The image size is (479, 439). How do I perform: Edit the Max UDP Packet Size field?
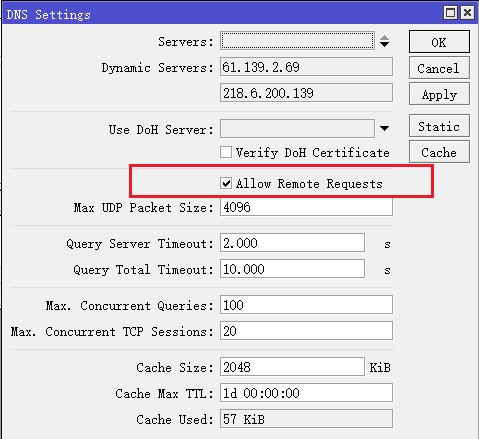tap(306, 207)
